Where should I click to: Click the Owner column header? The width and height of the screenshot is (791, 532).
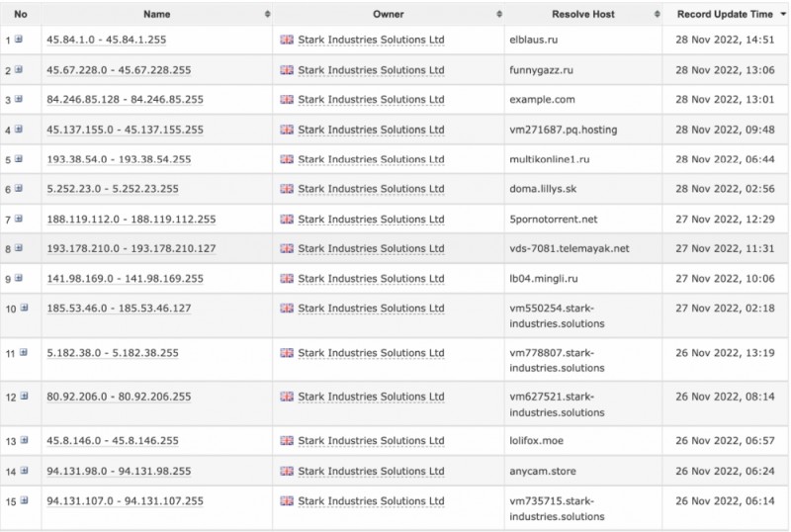(389, 15)
